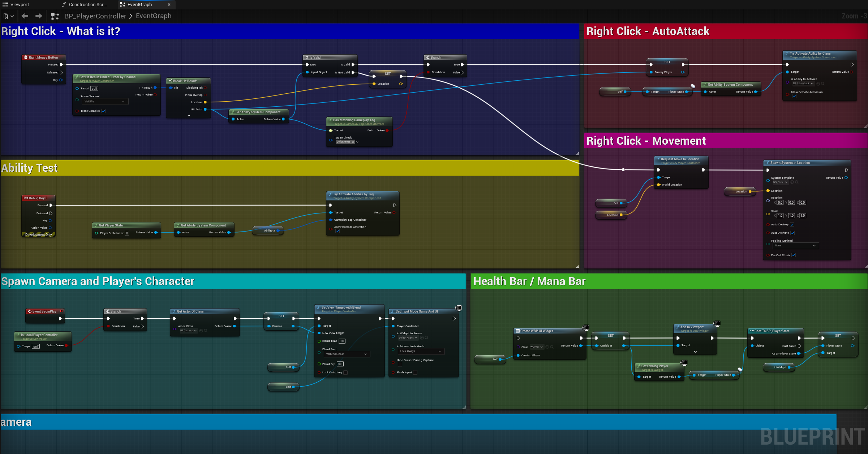Click the blueprint graph icon in breadcrumb
868x454 pixels.
tap(55, 16)
